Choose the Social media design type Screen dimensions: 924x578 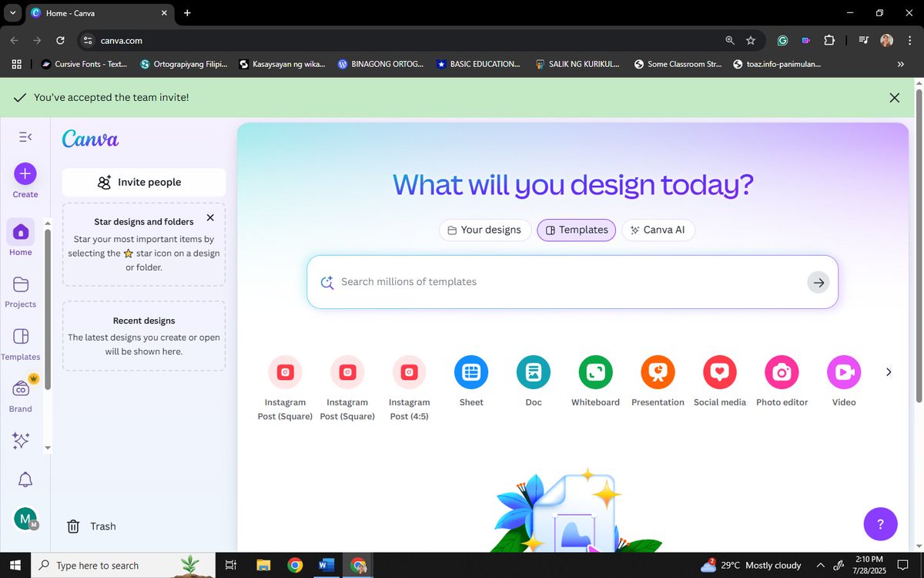click(720, 372)
